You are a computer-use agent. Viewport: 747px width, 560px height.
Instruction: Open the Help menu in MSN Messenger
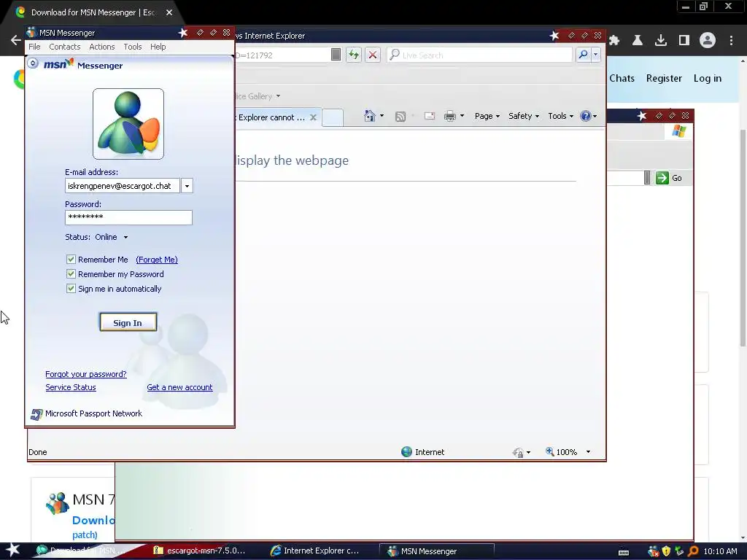point(158,47)
